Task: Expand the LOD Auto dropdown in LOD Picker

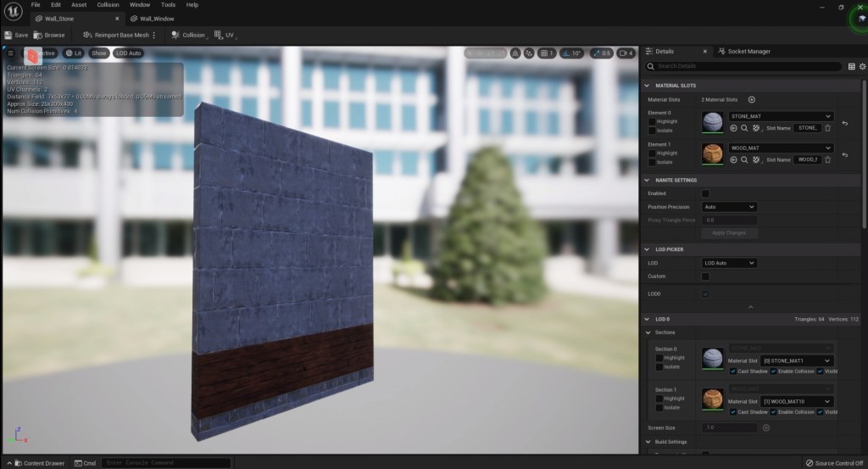Action: 729,263
